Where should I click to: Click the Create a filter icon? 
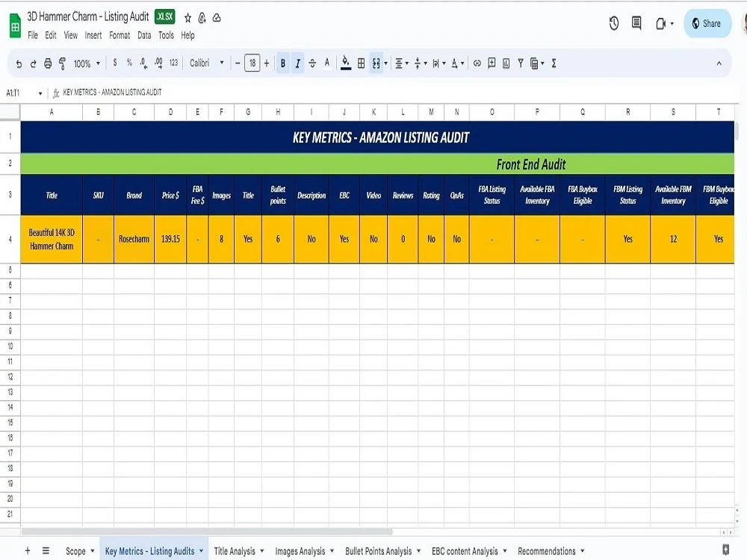click(x=520, y=63)
